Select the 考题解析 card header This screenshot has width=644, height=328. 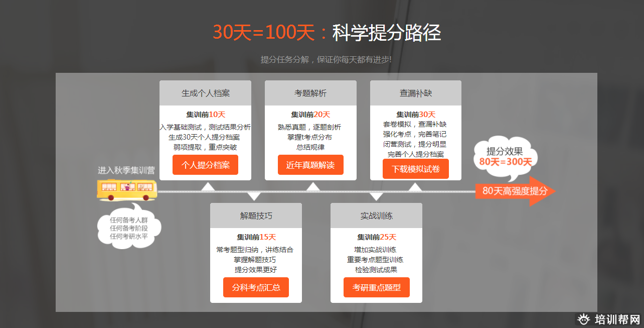310,93
